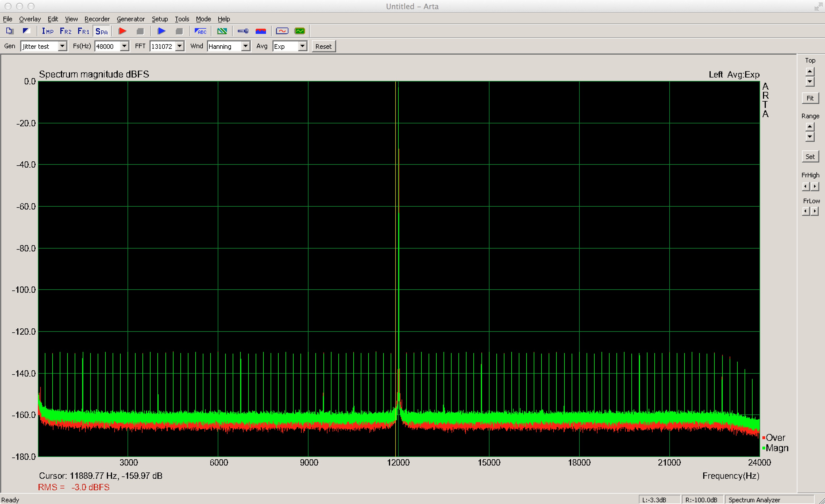
Task: Open the Help menu
Action: 224,19
